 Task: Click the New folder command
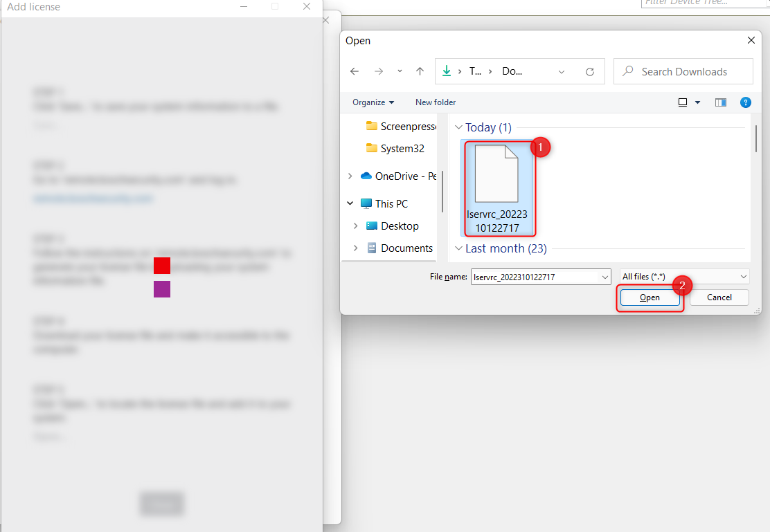436,102
